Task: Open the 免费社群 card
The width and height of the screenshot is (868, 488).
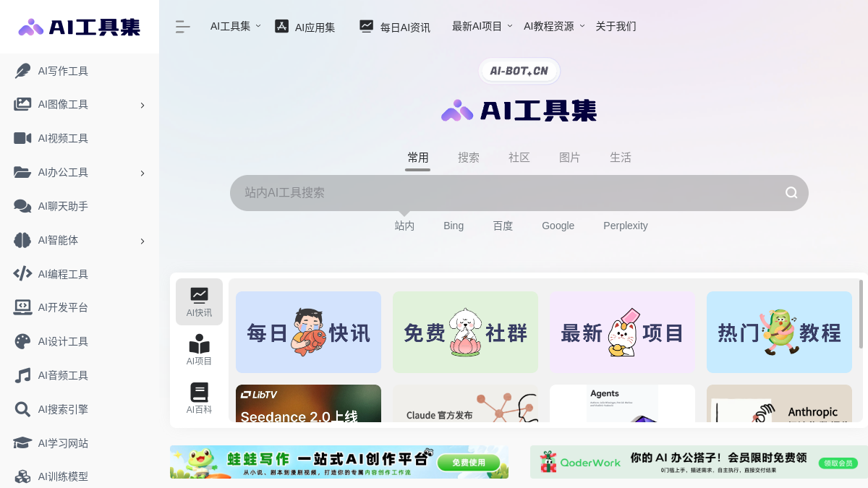Action: 465,332
